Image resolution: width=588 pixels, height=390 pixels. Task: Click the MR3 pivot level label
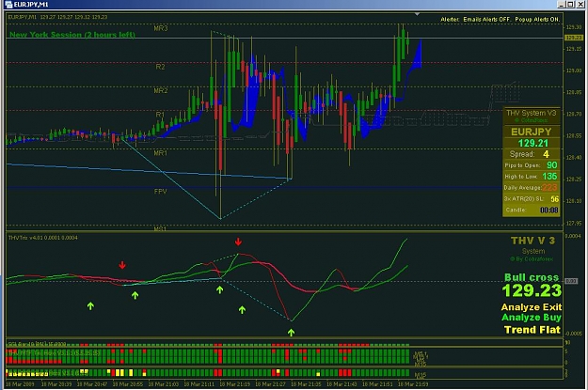[161, 28]
